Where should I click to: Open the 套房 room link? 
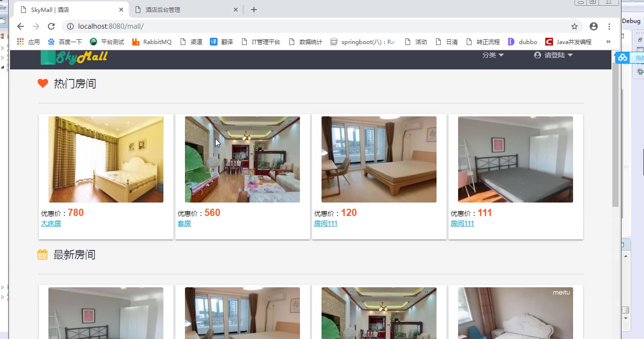184,224
